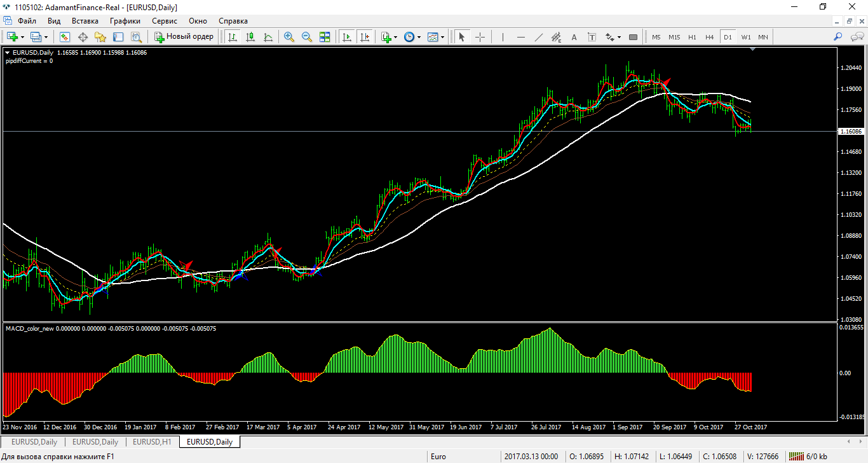The image size is (868, 463).
Task: Switch to the EURUSD,H1 chart tab
Action: [x=153, y=441]
